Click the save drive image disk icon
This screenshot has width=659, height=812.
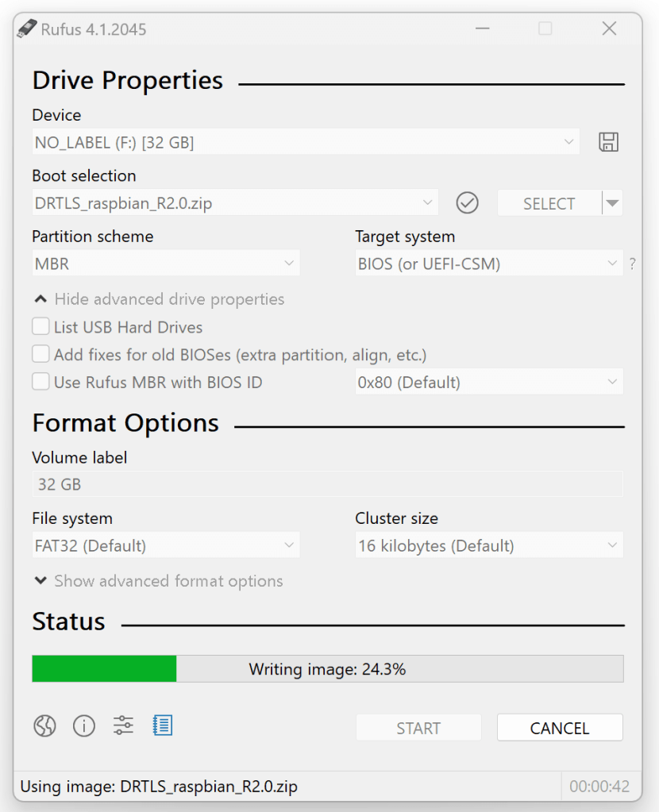[608, 143]
